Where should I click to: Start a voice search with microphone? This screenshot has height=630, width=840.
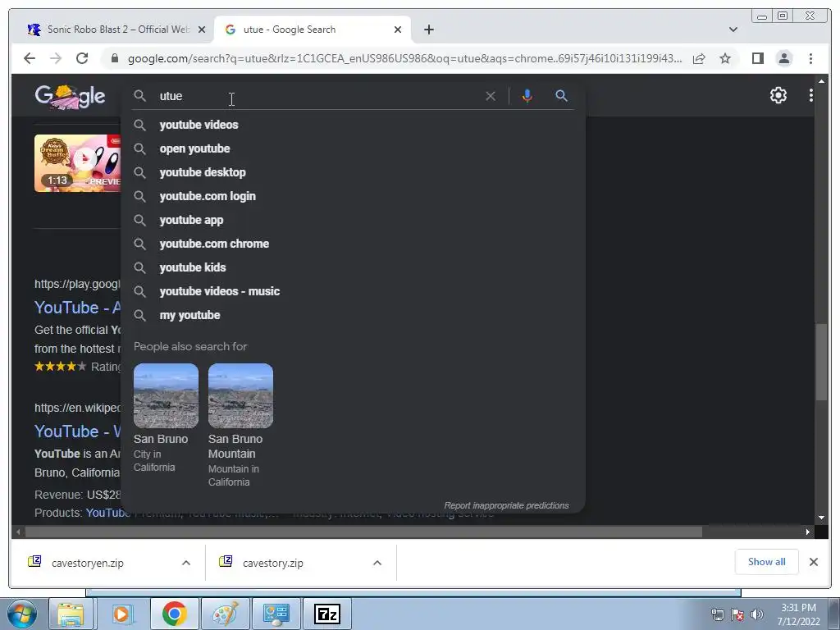click(x=527, y=96)
